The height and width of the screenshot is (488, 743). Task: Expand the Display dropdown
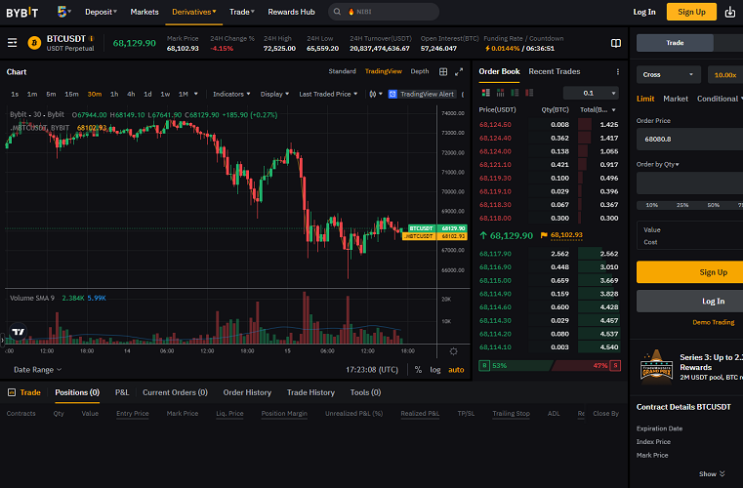point(274,94)
